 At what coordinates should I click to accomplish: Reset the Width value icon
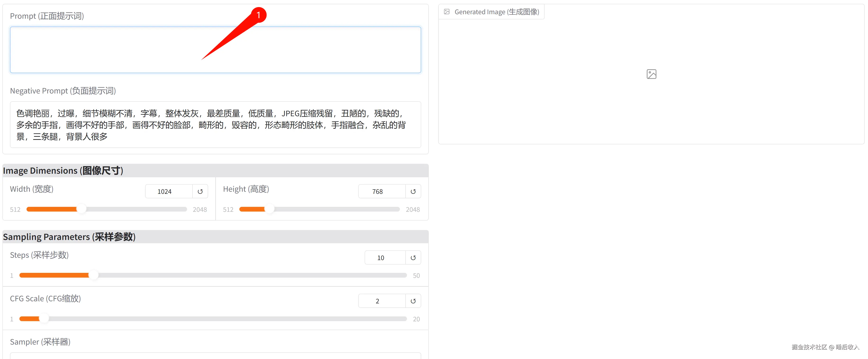pyautogui.click(x=200, y=191)
